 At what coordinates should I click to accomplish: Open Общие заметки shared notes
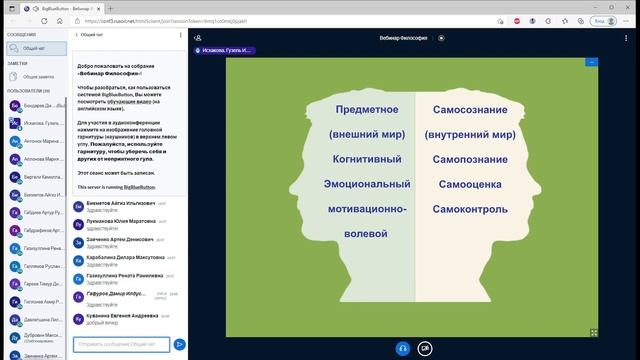tap(37, 77)
